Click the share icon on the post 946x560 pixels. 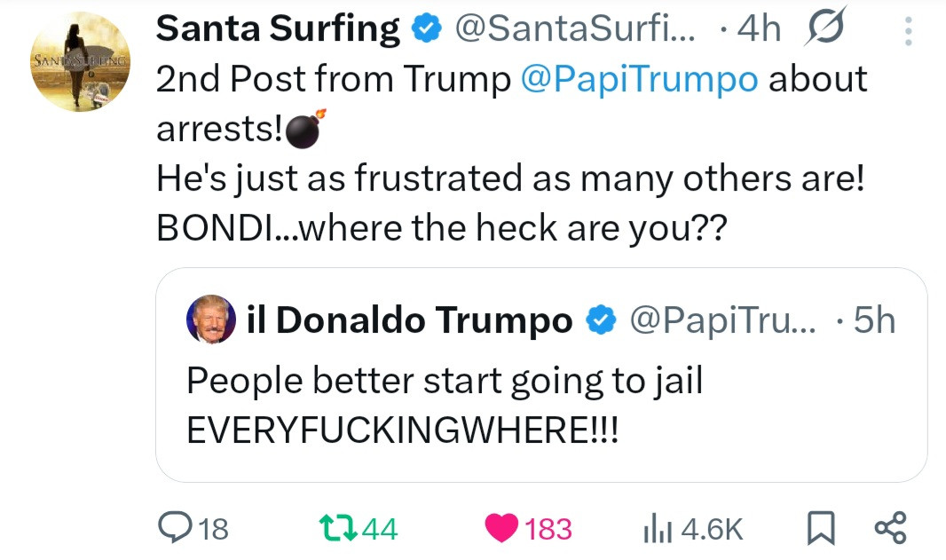tap(890, 527)
